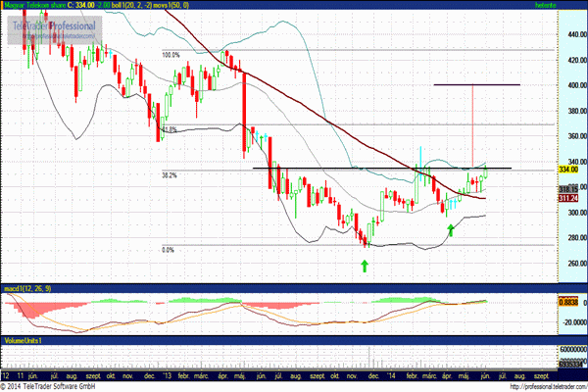Select the 0.0% Fibonacci level label
Screen dimensions: 588x392
coord(168,250)
